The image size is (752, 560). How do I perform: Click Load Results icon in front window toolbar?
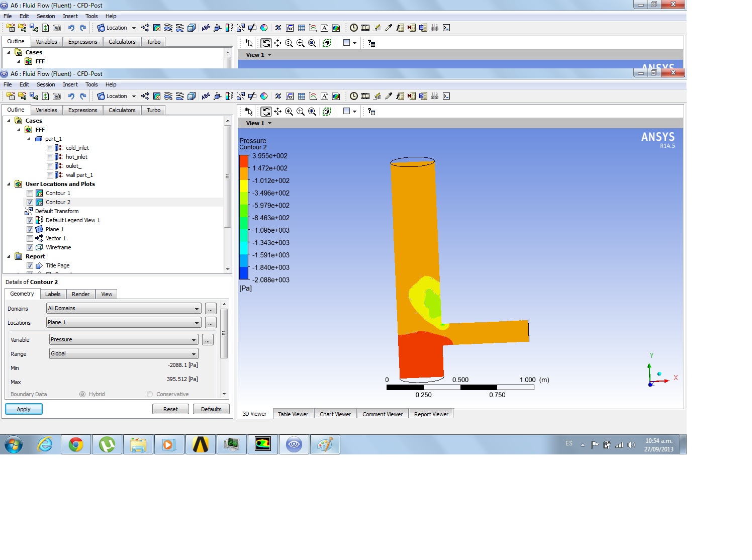click(11, 96)
